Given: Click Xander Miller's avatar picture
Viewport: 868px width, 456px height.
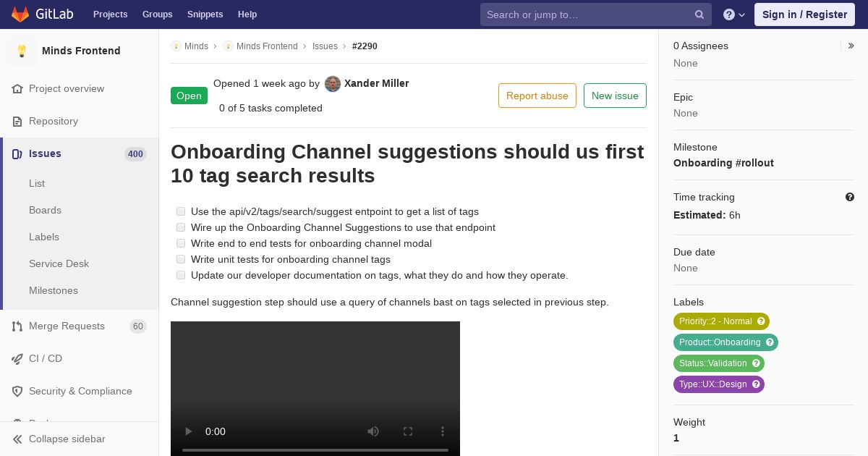Looking at the screenshot, I should click(x=333, y=84).
